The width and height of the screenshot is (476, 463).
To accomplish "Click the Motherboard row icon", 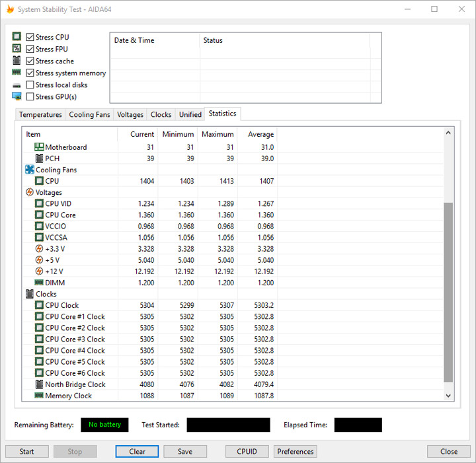I will pos(39,147).
